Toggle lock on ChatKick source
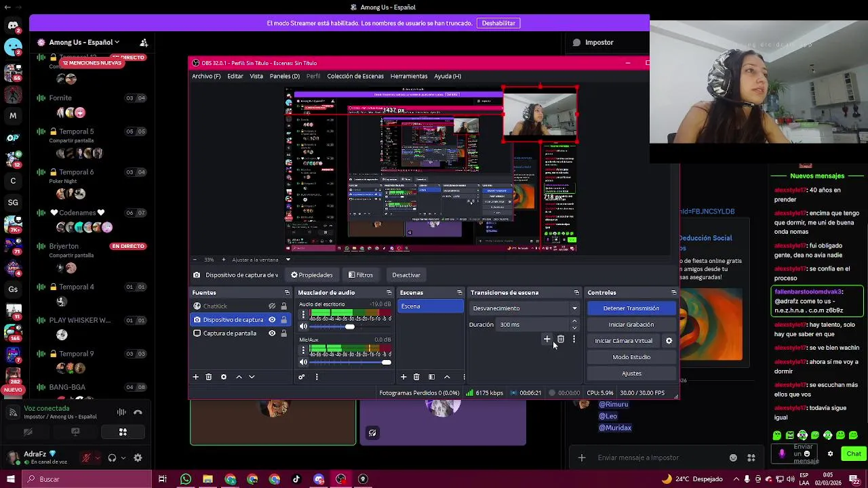The height and width of the screenshot is (488, 868). 283,306
